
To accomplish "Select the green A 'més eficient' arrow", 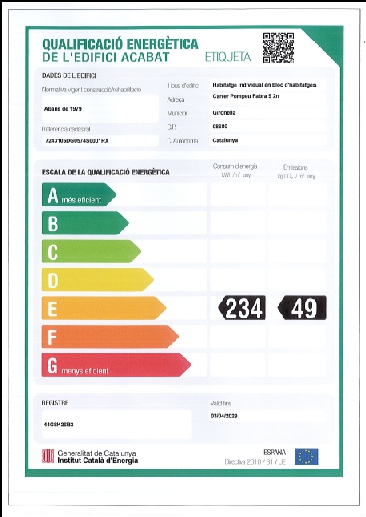I will [x=79, y=195].
